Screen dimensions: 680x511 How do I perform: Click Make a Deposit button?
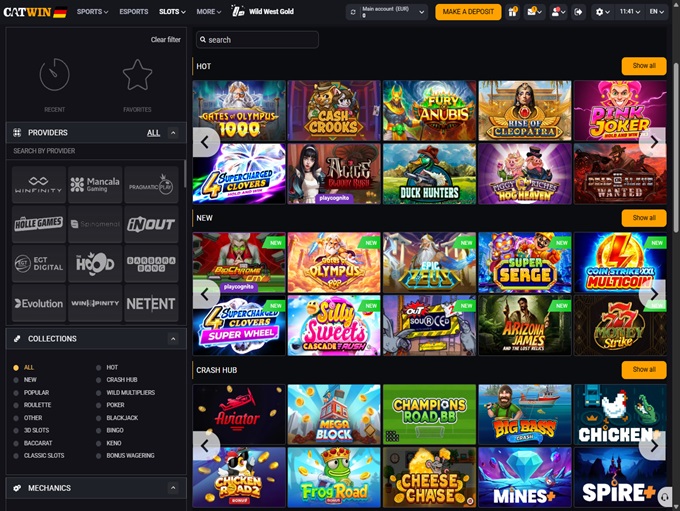pyautogui.click(x=468, y=12)
